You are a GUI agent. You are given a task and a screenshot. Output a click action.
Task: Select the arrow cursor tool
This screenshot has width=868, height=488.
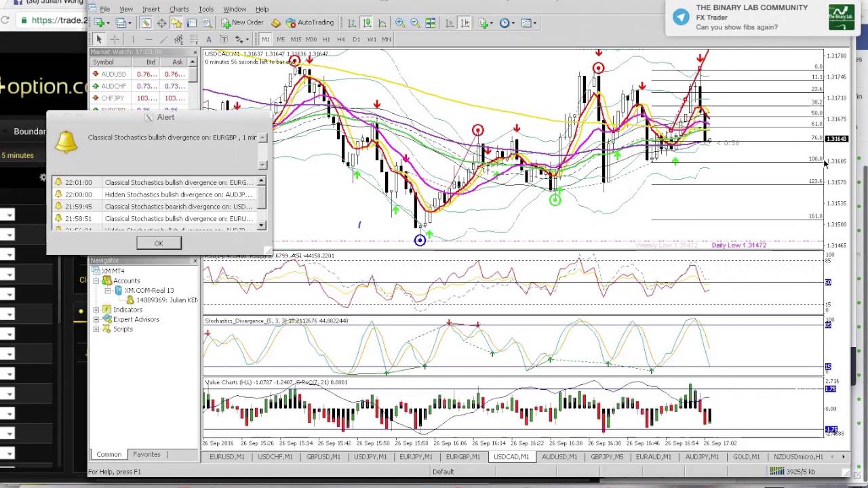click(x=98, y=39)
